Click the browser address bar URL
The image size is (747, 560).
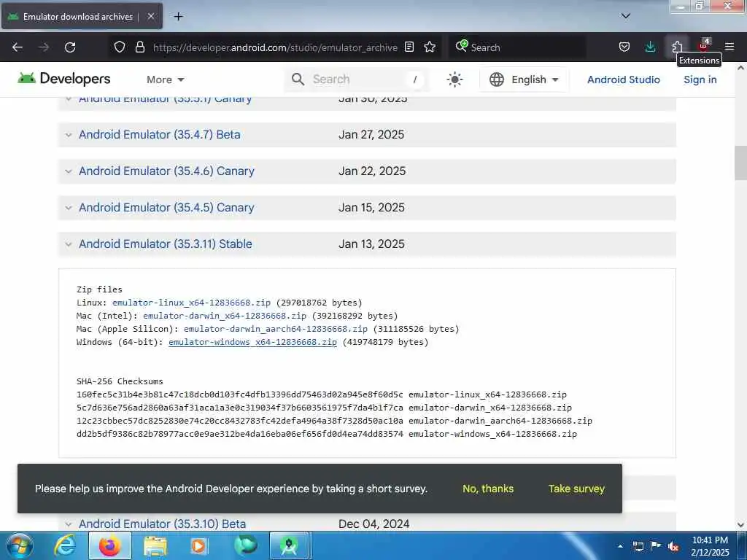click(275, 47)
